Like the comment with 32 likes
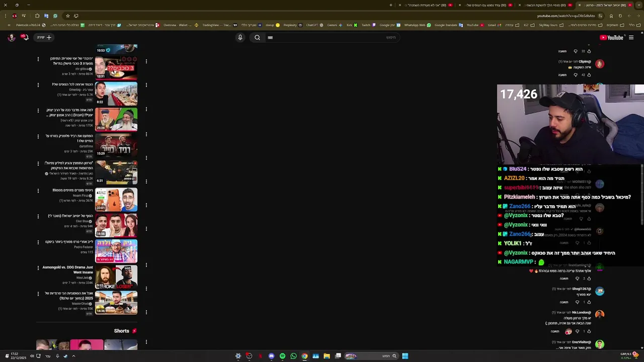 pos(589,51)
